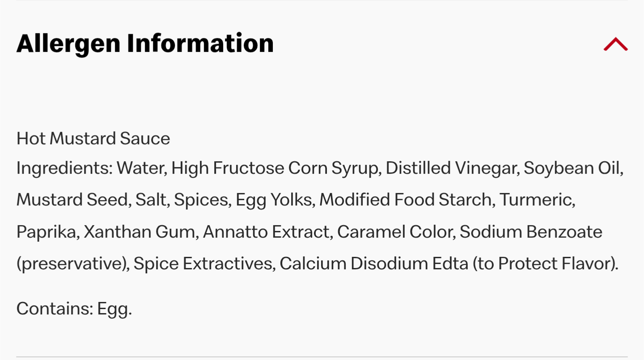Click the "Xanthan Gum" ingredient text
This screenshot has height=360, width=644.
tap(139, 232)
